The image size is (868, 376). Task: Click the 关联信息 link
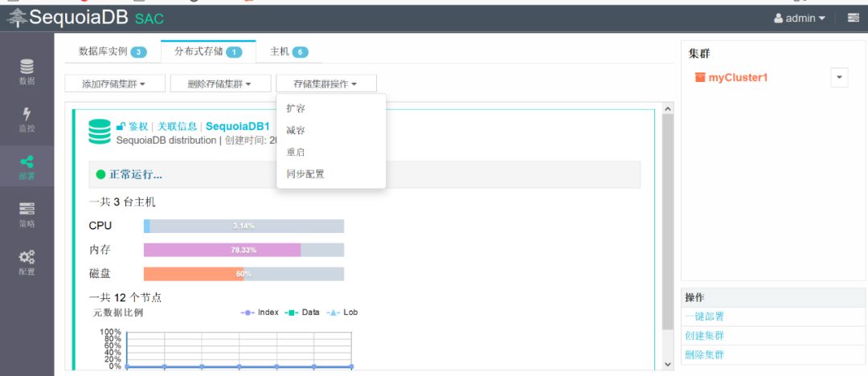click(x=177, y=127)
